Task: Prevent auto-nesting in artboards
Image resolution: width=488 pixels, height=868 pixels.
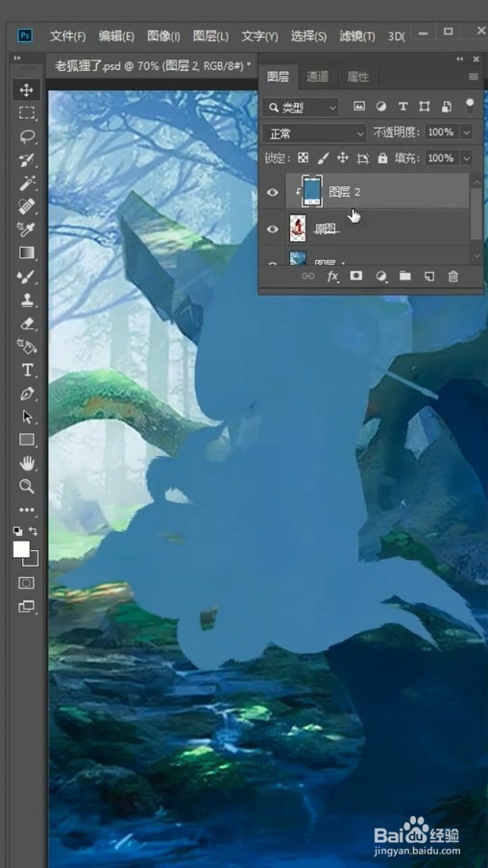Action: coord(363,158)
